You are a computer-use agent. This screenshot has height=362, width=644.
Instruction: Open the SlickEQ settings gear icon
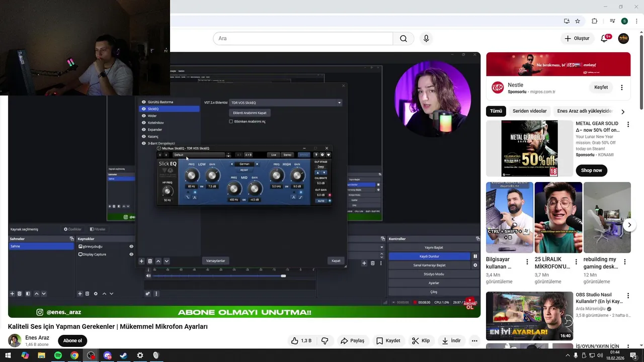pos(323,155)
